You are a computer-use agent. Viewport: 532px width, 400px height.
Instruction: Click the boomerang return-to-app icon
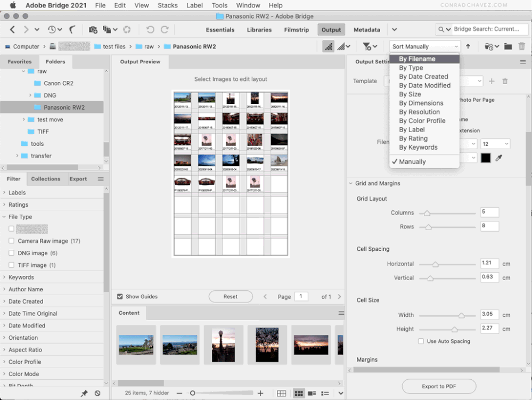coord(72,30)
